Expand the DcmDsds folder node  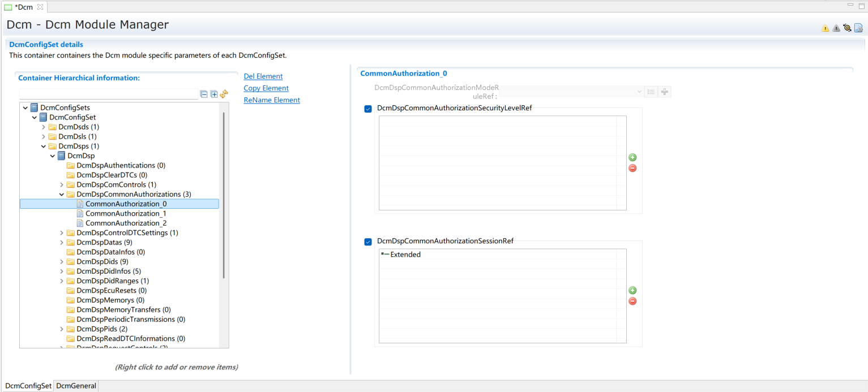pos(44,127)
